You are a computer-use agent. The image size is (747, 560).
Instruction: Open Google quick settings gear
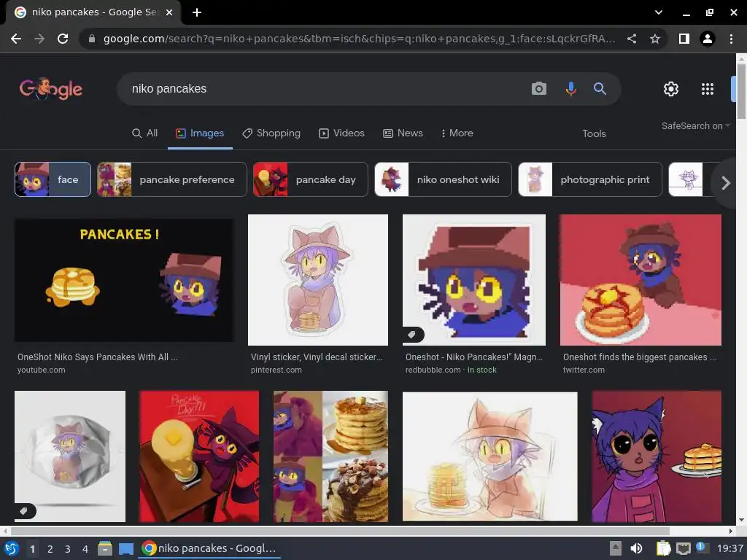tap(671, 88)
